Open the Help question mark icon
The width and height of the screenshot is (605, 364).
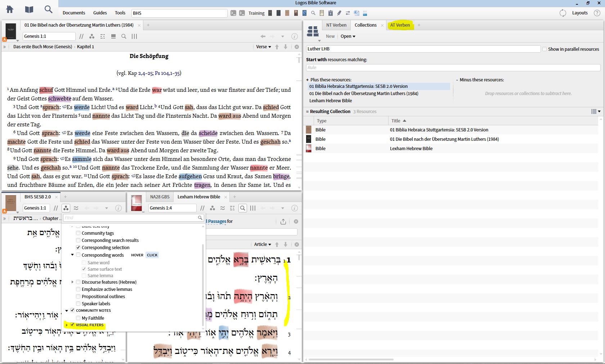[x=597, y=13]
